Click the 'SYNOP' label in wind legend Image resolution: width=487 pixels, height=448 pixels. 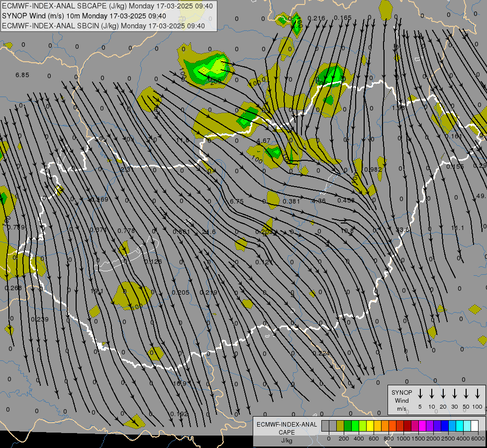click(401, 392)
